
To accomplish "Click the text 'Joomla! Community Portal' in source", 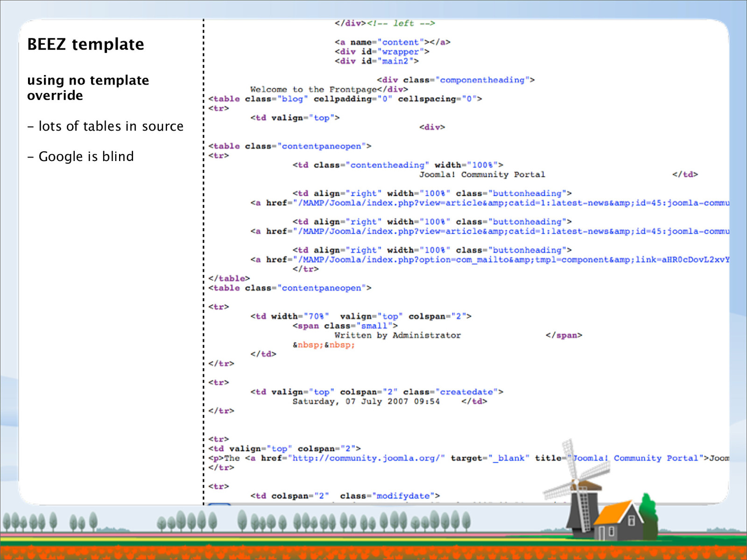I will [482, 175].
